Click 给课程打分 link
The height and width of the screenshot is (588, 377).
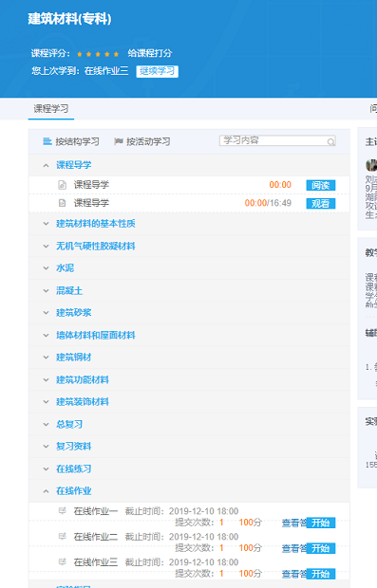point(150,53)
